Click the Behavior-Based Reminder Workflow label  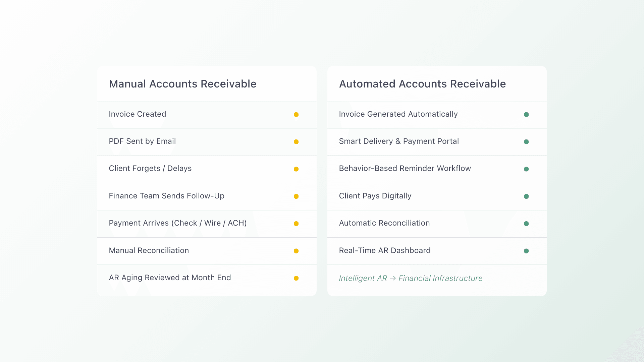[405, 169]
